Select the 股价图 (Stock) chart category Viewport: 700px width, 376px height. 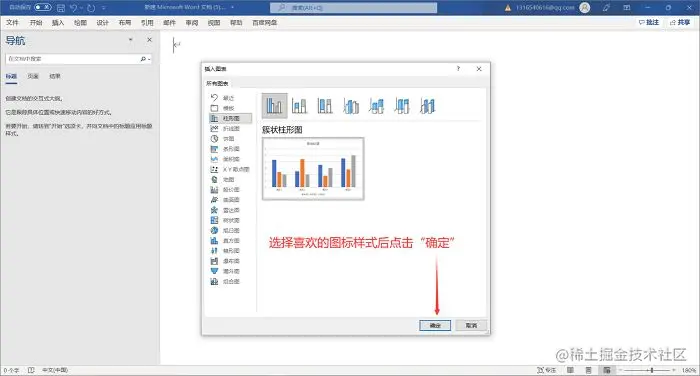coord(230,190)
